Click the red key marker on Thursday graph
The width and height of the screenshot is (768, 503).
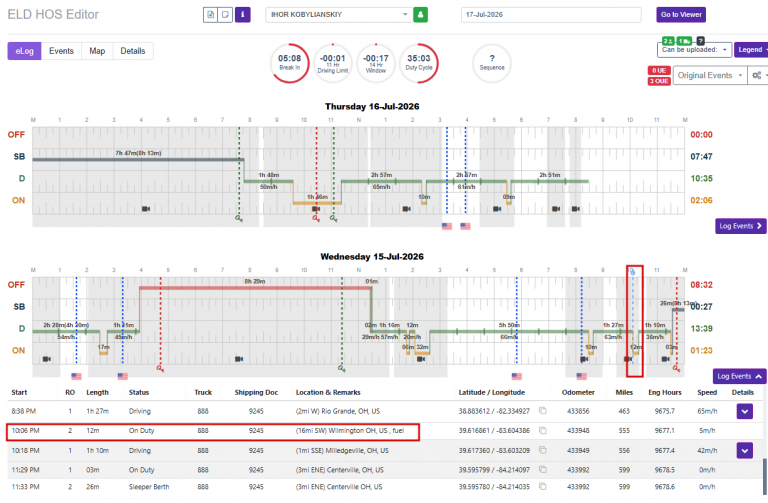(x=316, y=218)
